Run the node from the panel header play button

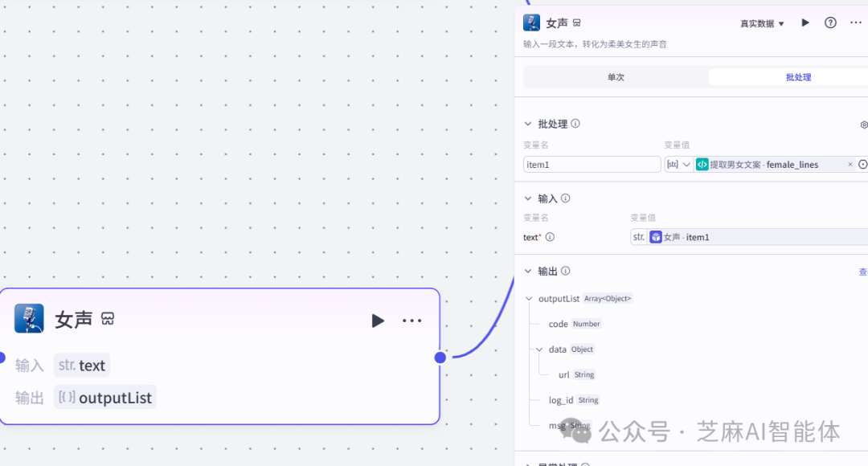(805, 22)
